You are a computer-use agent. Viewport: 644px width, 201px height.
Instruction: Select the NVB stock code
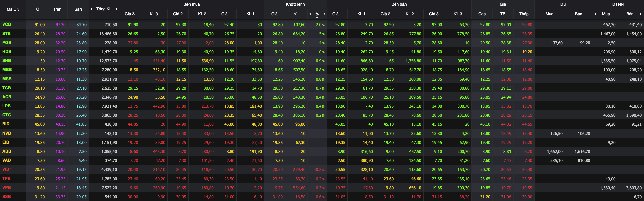pos(7,133)
